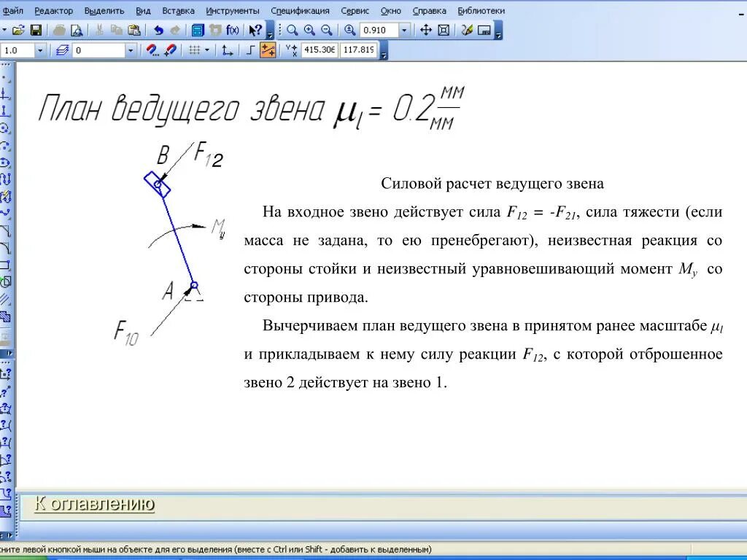This screenshot has height=560, width=747.
Task: Open the Спецификация menu
Action: point(300,10)
